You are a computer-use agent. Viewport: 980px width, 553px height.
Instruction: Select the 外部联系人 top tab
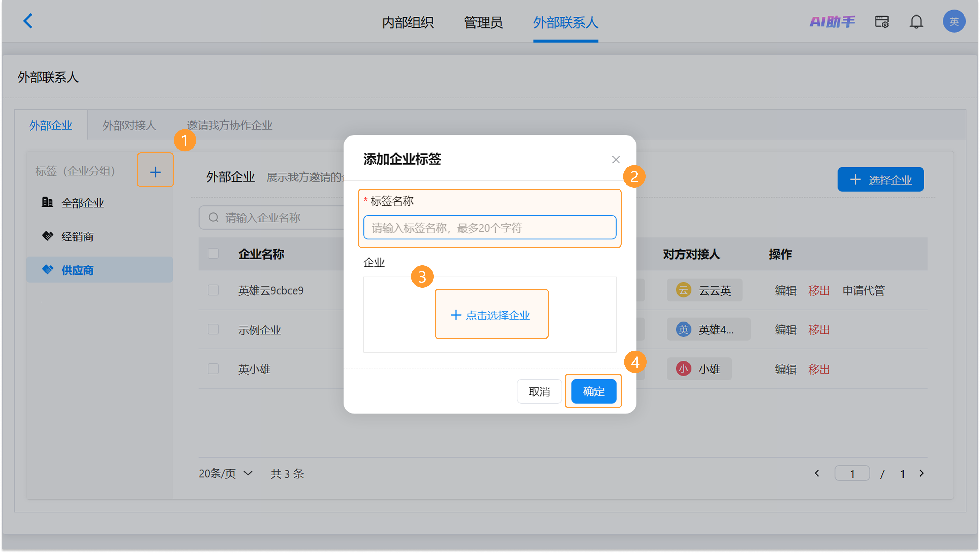point(565,22)
